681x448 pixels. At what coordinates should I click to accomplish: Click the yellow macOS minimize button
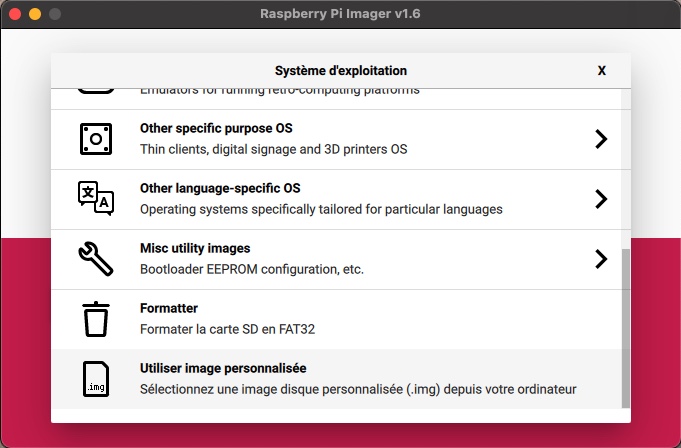pos(35,14)
